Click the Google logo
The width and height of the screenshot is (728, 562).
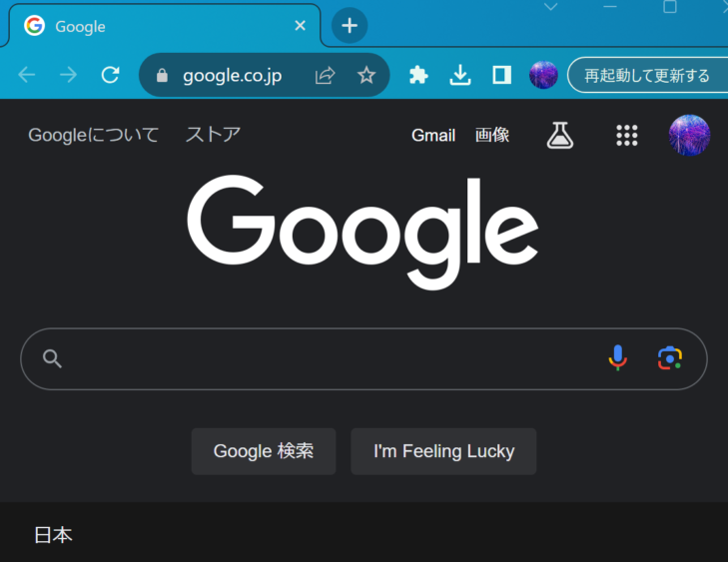pyautogui.click(x=363, y=232)
